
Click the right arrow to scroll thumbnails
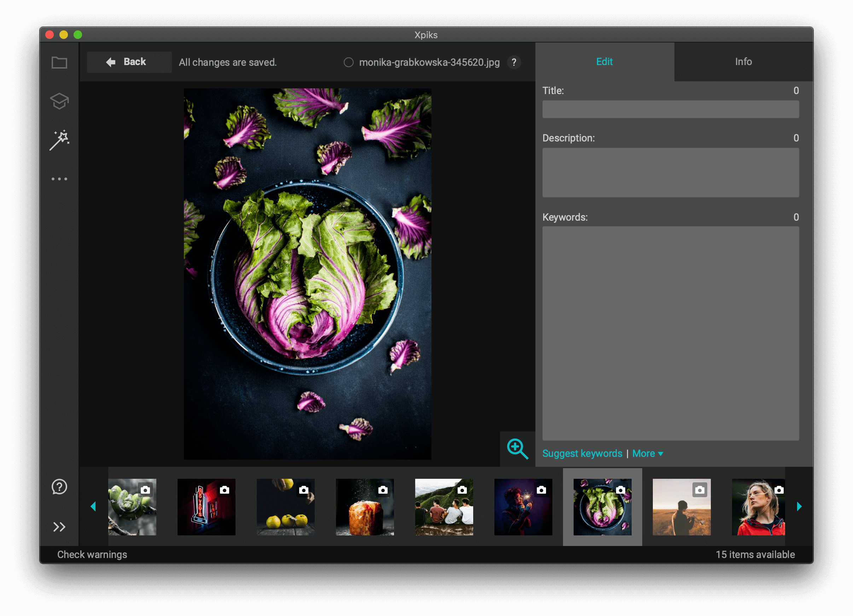tap(799, 506)
